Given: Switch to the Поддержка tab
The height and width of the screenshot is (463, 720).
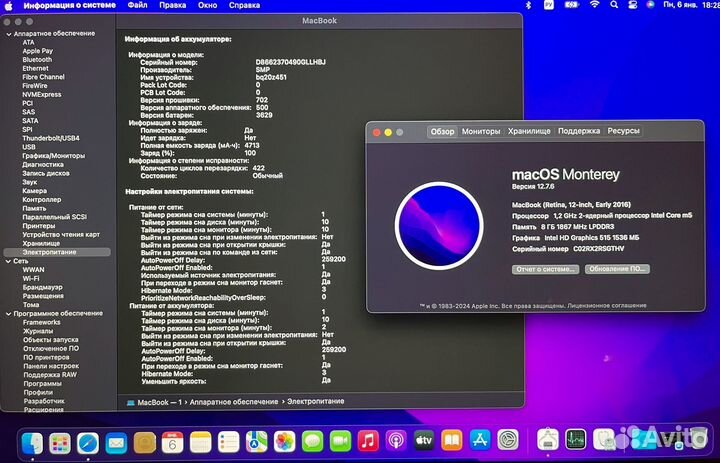Looking at the screenshot, I should click(579, 131).
